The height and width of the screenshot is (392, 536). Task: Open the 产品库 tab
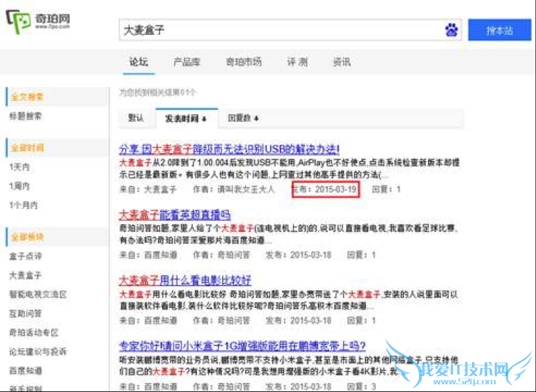pyautogui.click(x=187, y=62)
